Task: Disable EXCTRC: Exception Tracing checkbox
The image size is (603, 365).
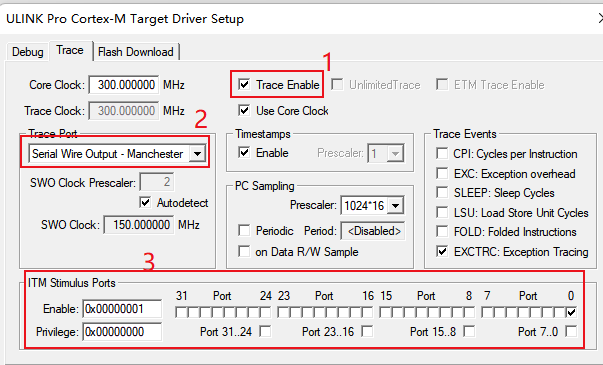Action: 442,252
